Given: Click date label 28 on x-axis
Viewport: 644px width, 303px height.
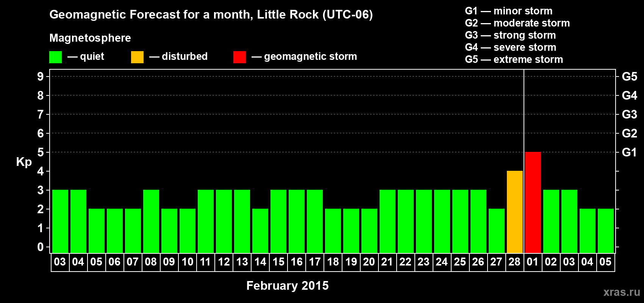Looking at the screenshot, I should tap(514, 262).
